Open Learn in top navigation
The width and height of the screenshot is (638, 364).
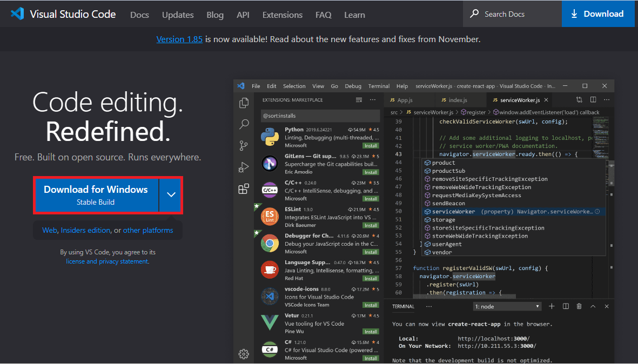354,15
